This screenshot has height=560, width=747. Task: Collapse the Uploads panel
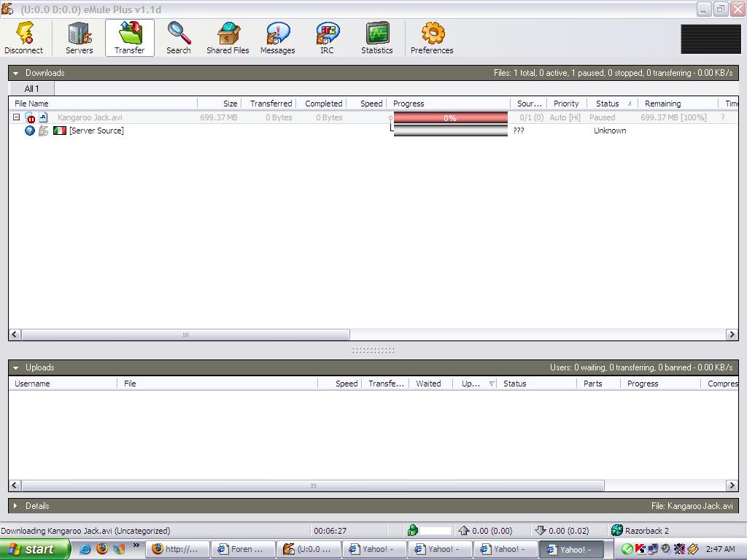(16, 367)
